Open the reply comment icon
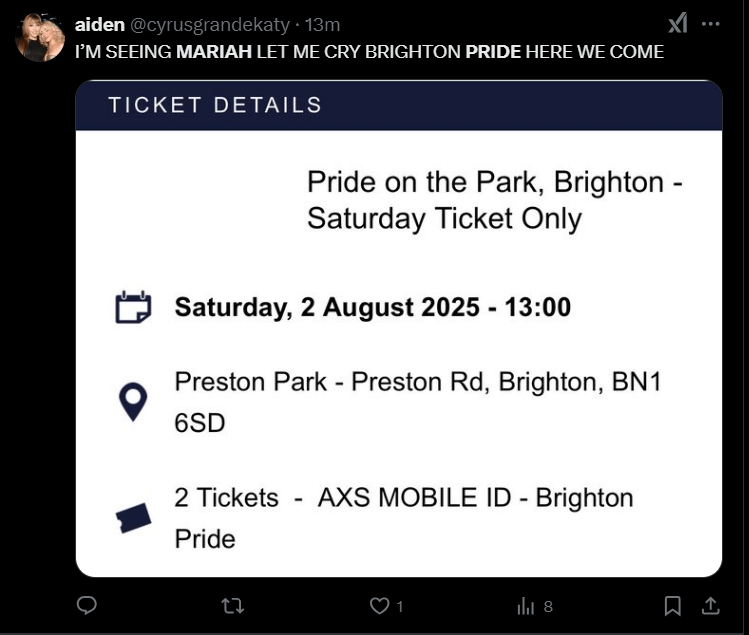 tap(86, 606)
